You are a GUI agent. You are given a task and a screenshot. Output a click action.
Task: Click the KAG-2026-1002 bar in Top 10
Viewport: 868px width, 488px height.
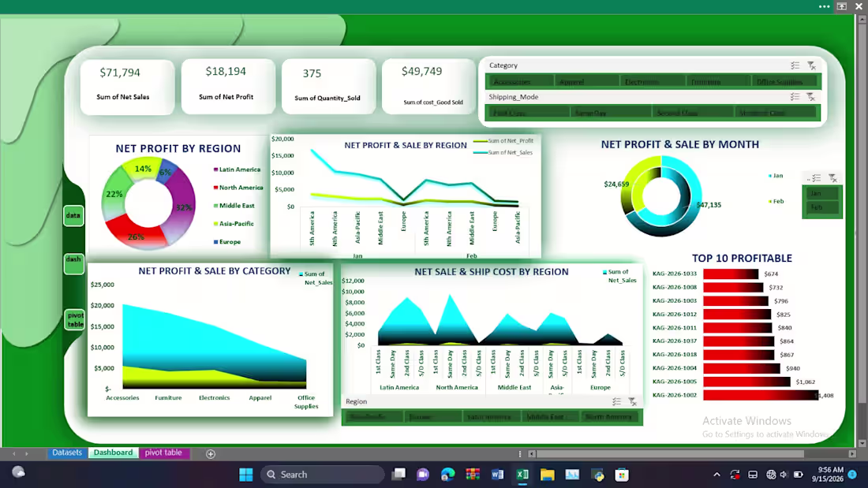(761, 396)
